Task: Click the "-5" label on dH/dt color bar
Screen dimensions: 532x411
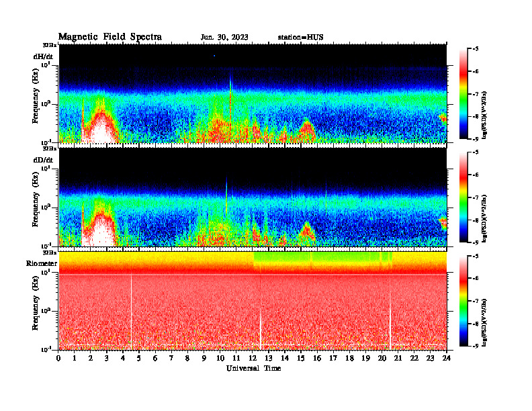Action: click(x=476, y=49)
